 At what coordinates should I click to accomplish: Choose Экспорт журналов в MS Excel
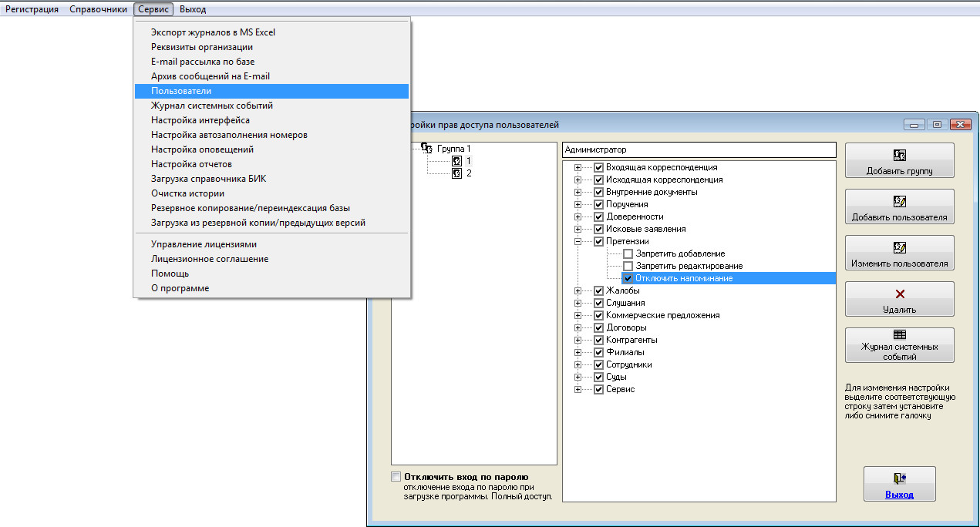(x=272, y=32)
